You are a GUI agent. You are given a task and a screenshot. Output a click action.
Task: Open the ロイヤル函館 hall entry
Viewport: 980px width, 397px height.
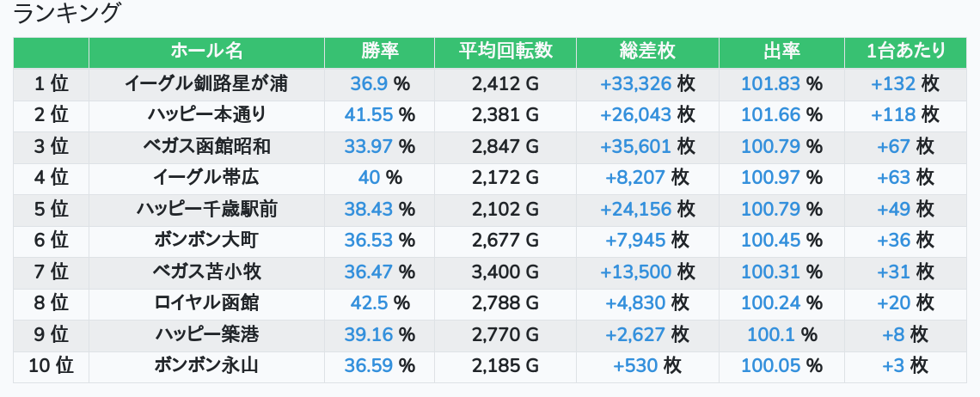tap(206, 302)
